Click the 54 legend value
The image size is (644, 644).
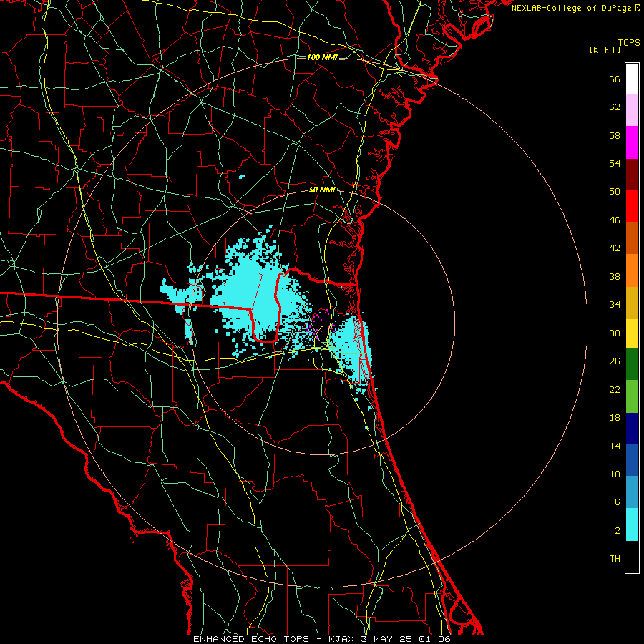coord(615,163)
